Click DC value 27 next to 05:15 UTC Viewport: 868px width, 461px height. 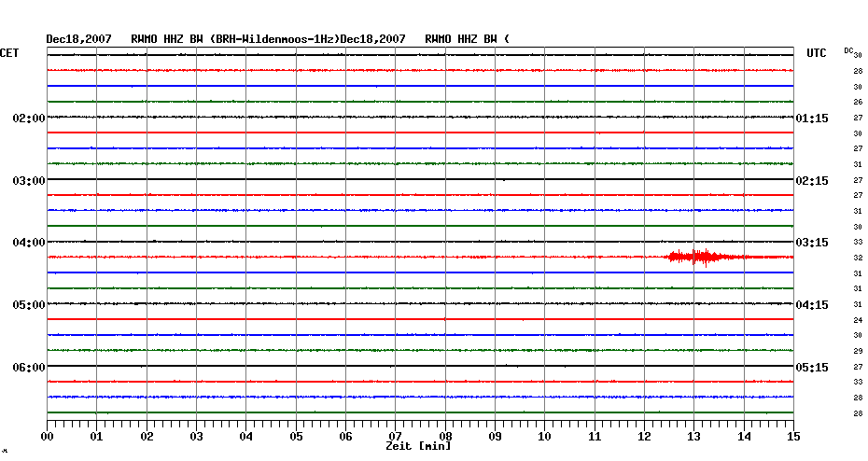(x=858, y=367)
